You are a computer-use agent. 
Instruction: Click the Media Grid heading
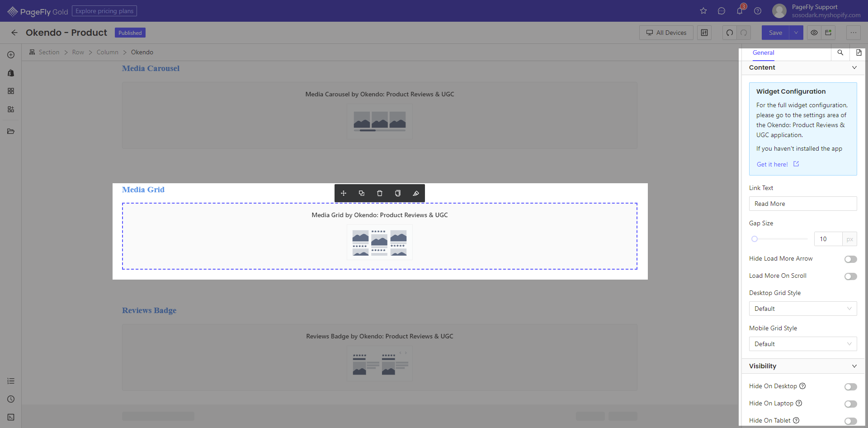coord(143,190)
